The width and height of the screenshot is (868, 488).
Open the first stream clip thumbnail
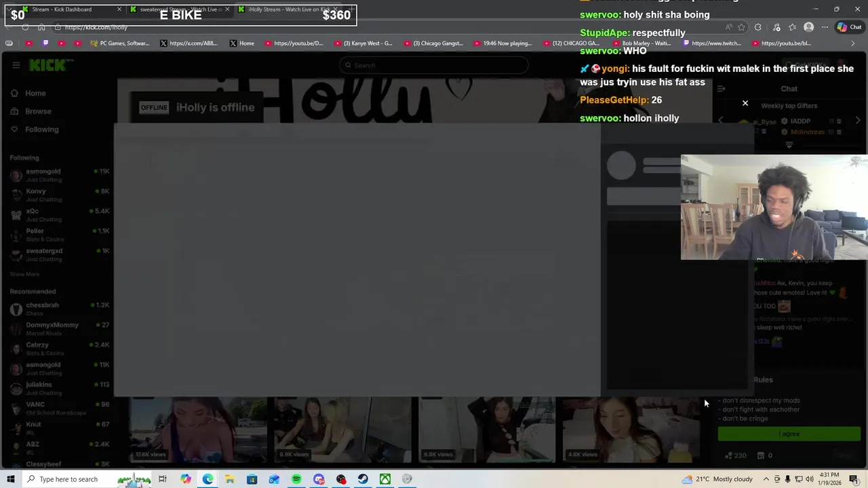click(x=198, y=430)
